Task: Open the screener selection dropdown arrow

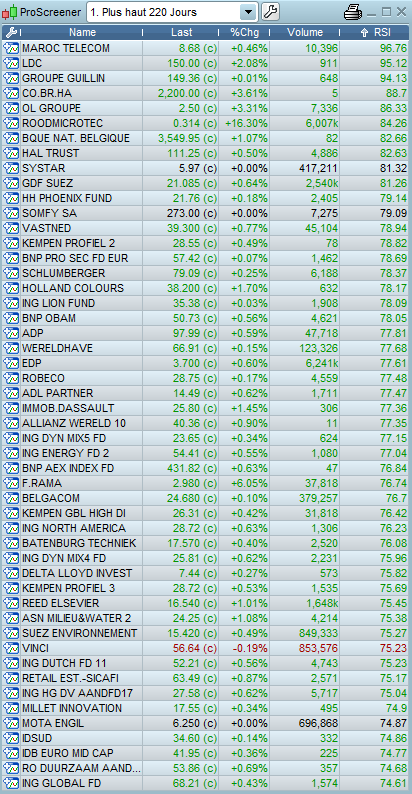Action: point(248,12)
